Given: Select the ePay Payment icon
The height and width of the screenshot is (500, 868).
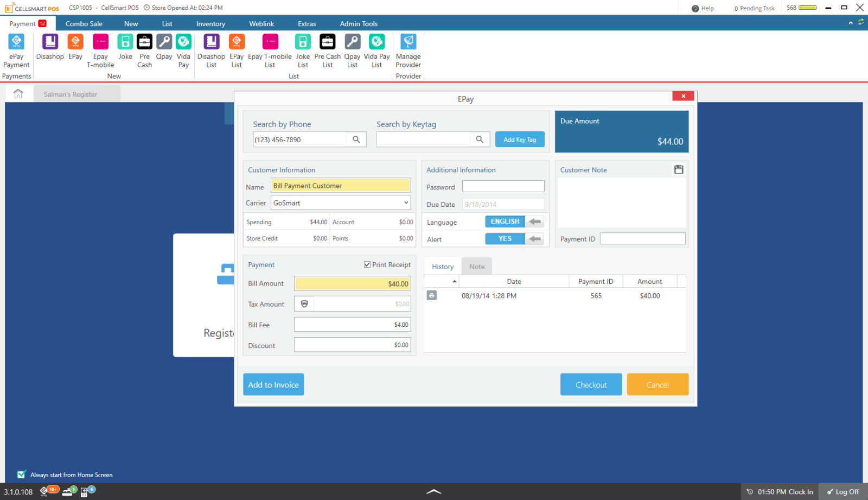Looking at the screenshot, I should click(16, 49).
